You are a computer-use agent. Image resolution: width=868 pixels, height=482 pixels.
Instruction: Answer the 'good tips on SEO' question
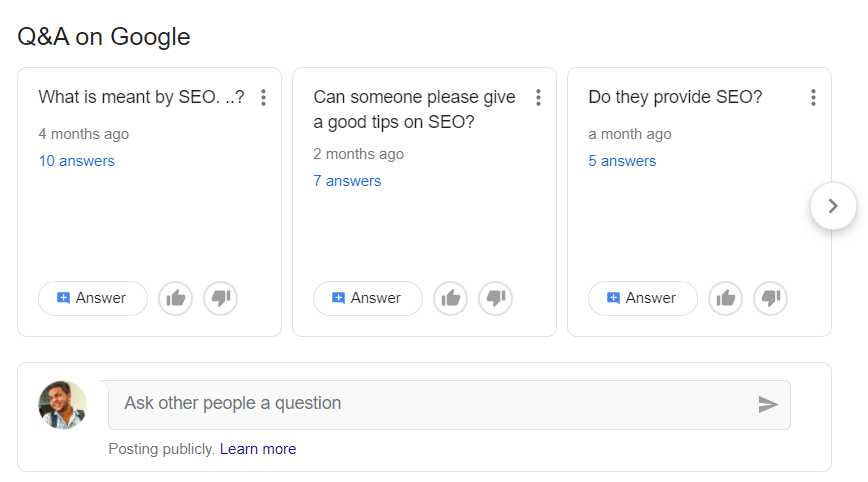click(x=367, y=298)
